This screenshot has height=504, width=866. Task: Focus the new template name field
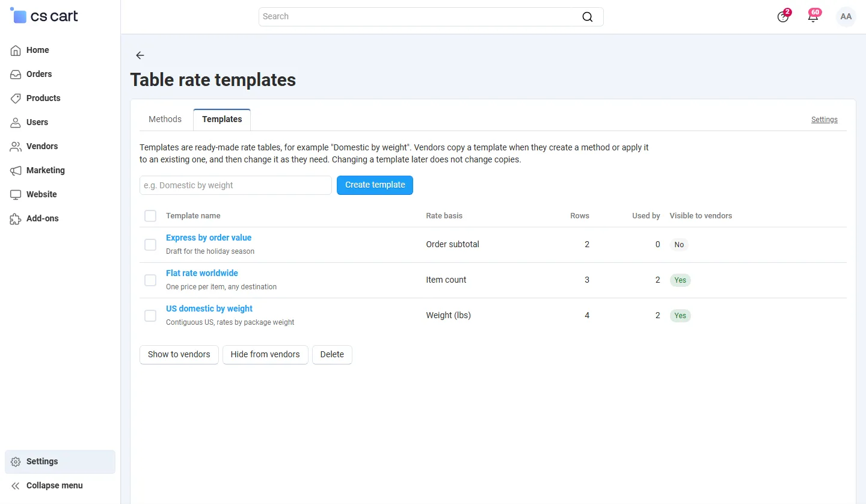point(236,185)
